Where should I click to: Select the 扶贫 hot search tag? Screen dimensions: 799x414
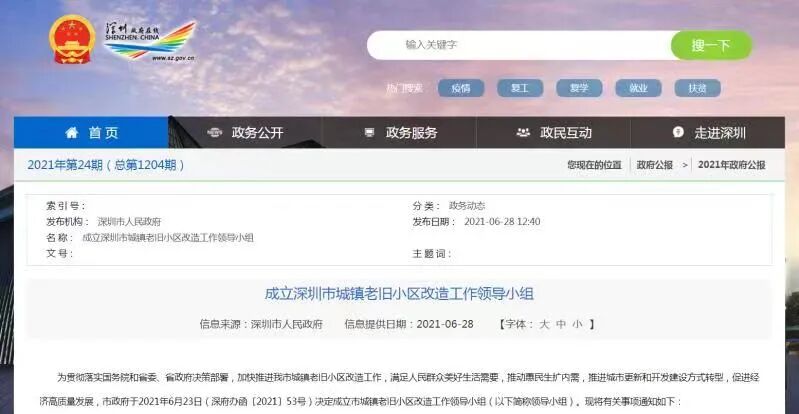697,88
